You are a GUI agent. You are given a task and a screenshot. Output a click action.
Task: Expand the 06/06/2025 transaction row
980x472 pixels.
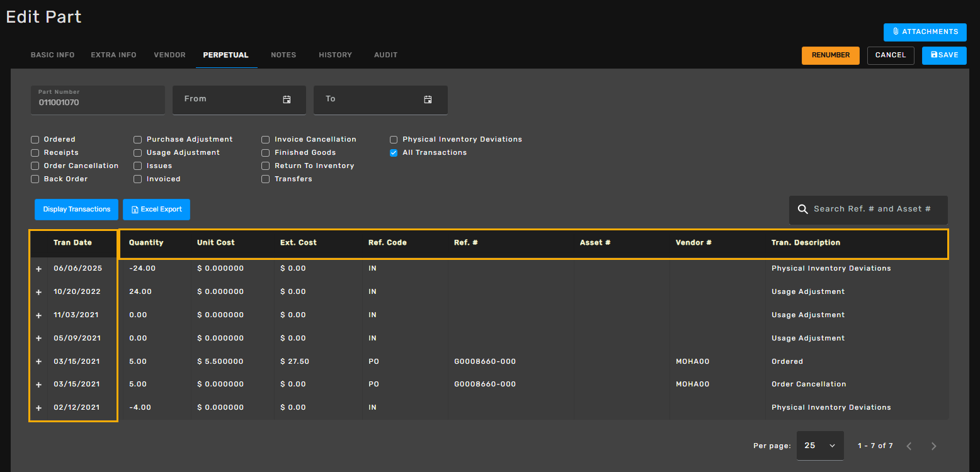38,269
